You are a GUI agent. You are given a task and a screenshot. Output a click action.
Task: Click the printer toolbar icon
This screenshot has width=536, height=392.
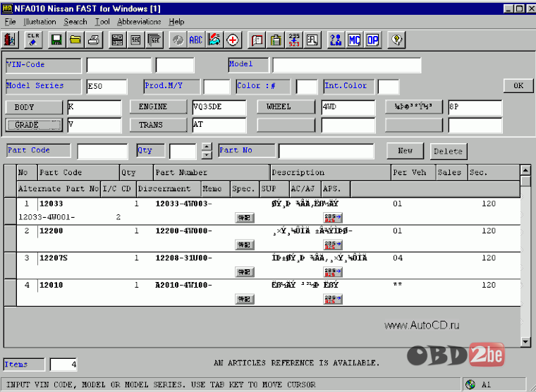tap(94, 40)
